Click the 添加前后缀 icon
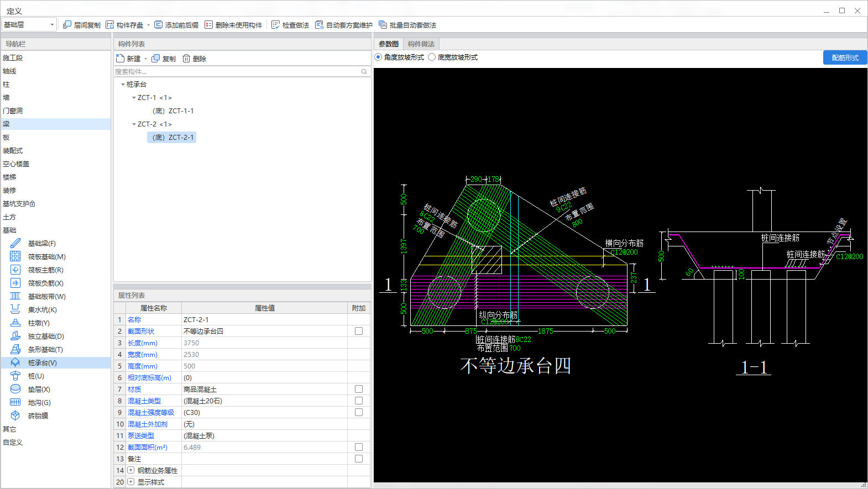Viewport: 868px width, 489px height. pyautogui.click(x=158, y=25)
